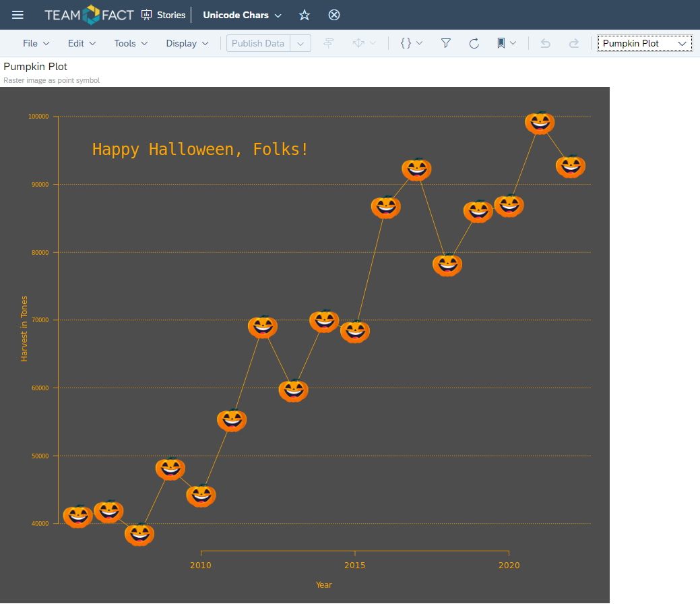The image size is (700, 610).
Task: Click the 'Year' axis label
Action: [323, 584]
